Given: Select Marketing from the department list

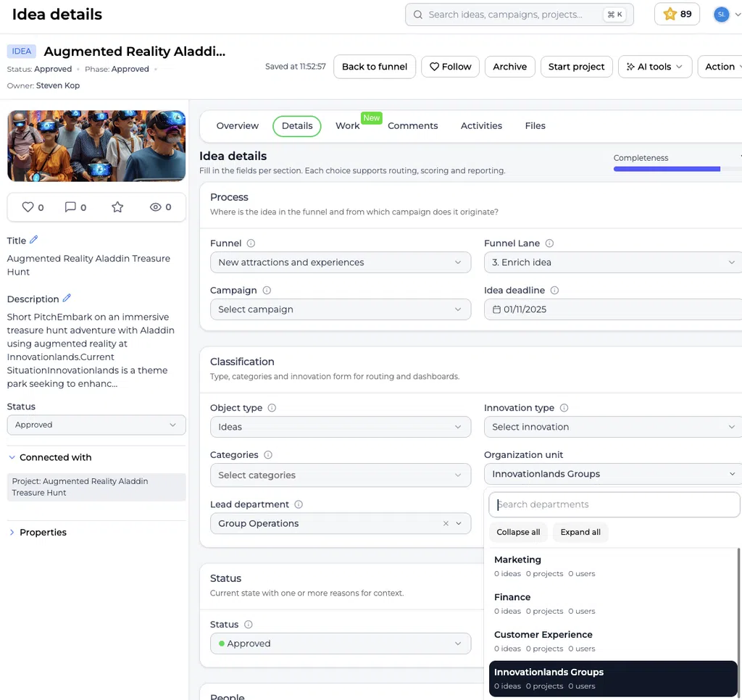Looking at the screenshot, I should pos(613,566).
